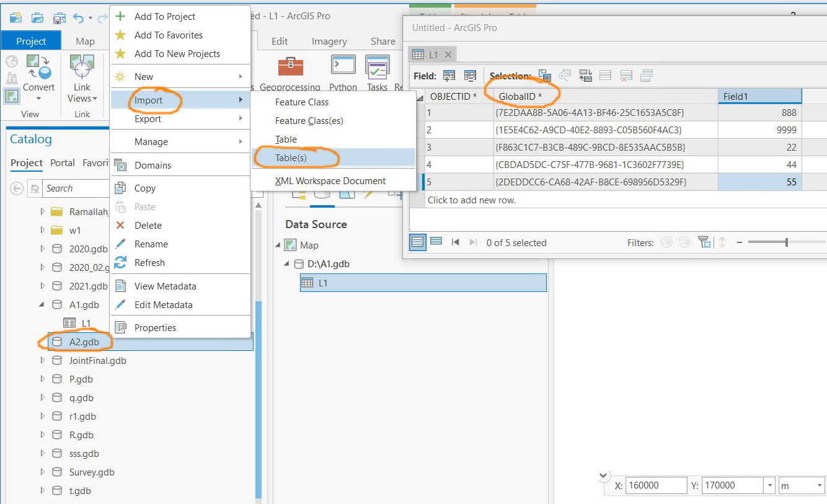
Task: Expand the 2020.gdb tree node
Action: pos(43,249)
